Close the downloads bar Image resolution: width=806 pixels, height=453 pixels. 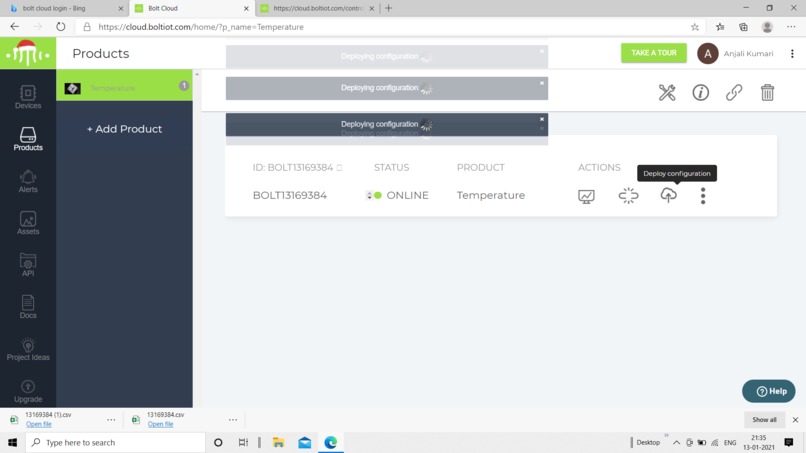[x=795, y=420]
